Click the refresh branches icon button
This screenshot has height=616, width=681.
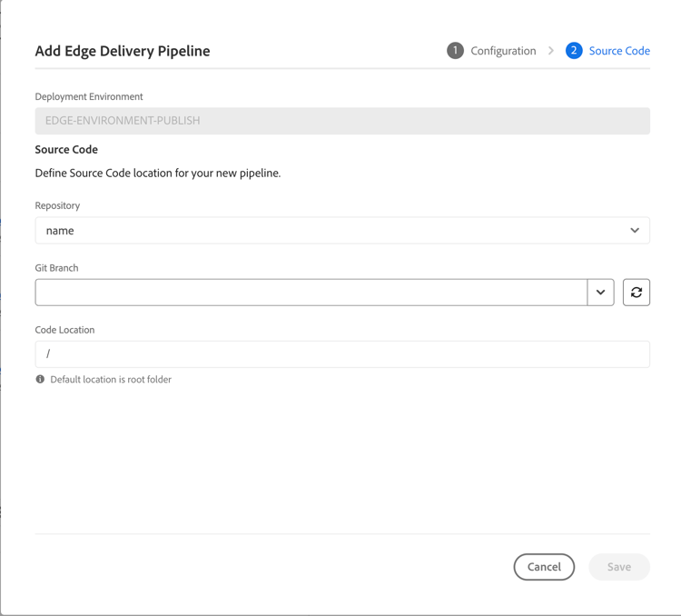pyautogui.click(x=637, y=293)
